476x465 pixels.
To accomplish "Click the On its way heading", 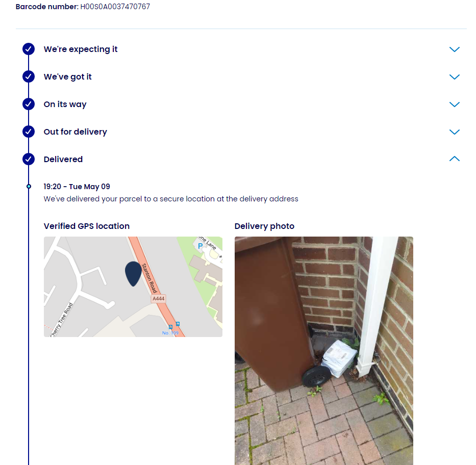I will point(65,105).
